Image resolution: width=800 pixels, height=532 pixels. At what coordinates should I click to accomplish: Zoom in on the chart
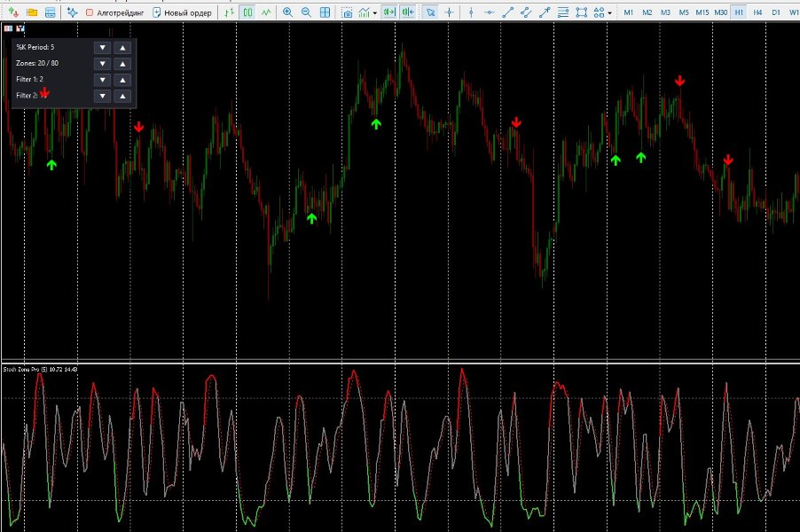287,12
